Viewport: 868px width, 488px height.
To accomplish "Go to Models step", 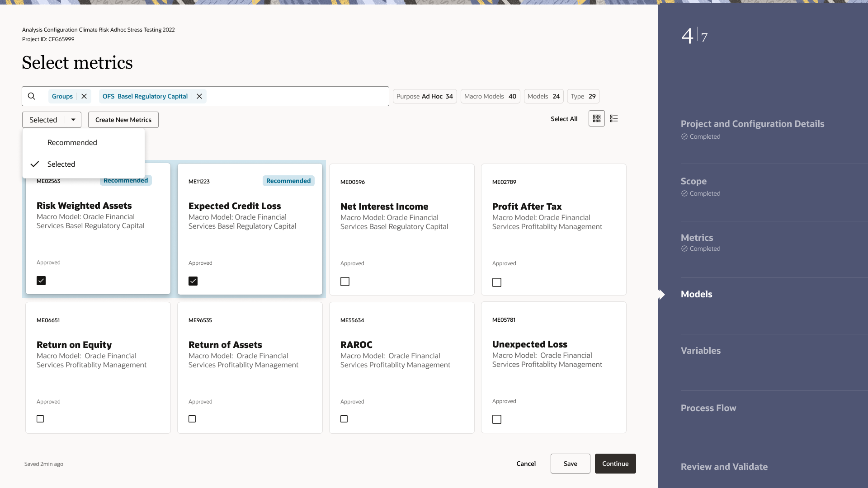I will (x=696, y=294).
